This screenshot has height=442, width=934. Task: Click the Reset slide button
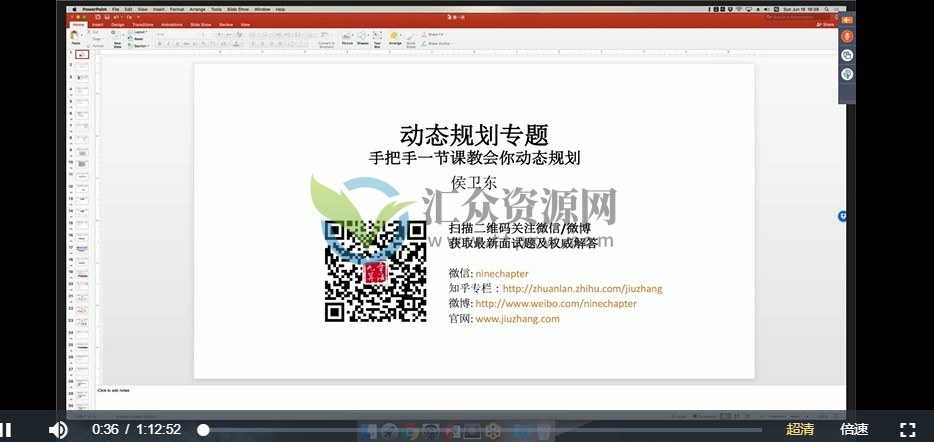(x=137, y=39)
